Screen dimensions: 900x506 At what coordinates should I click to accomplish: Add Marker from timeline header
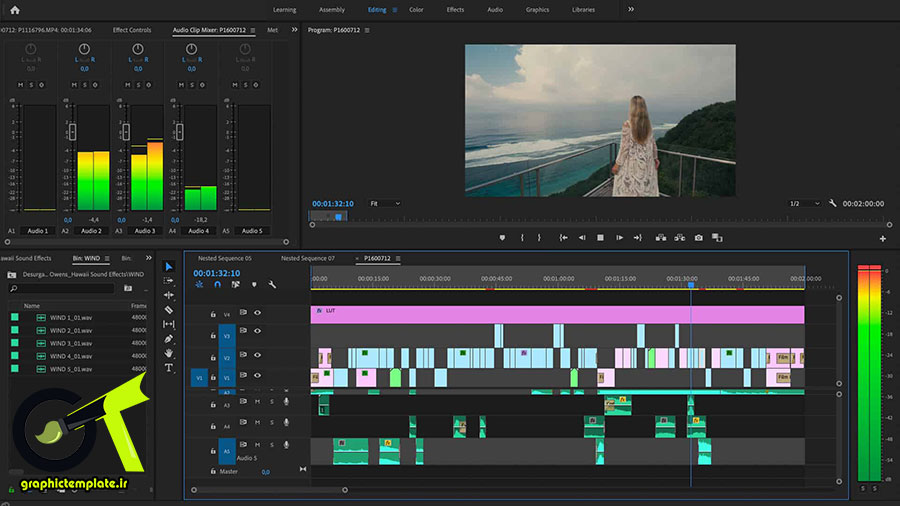click(254, 285)
